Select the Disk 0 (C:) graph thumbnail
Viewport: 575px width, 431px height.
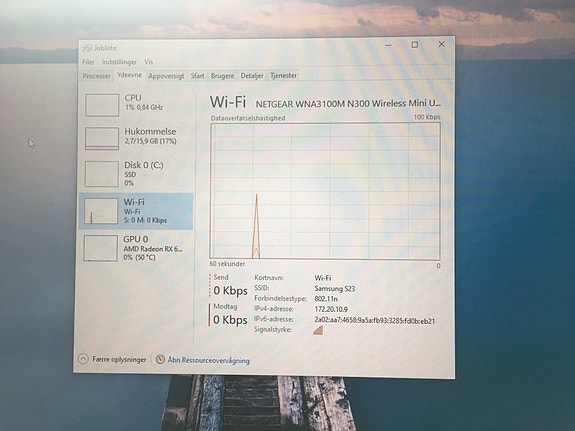pos(102,174)
